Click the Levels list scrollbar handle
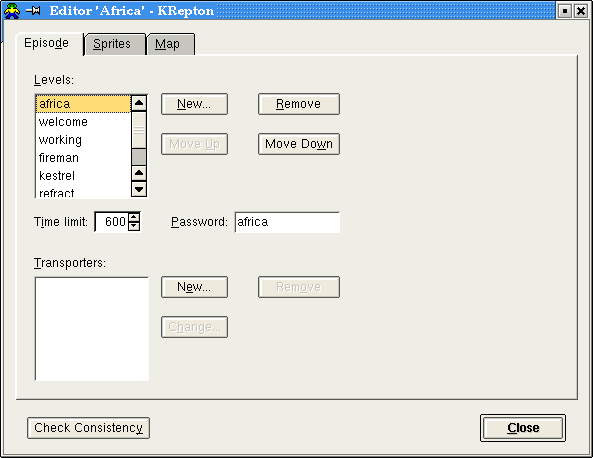 pos(139,130)
